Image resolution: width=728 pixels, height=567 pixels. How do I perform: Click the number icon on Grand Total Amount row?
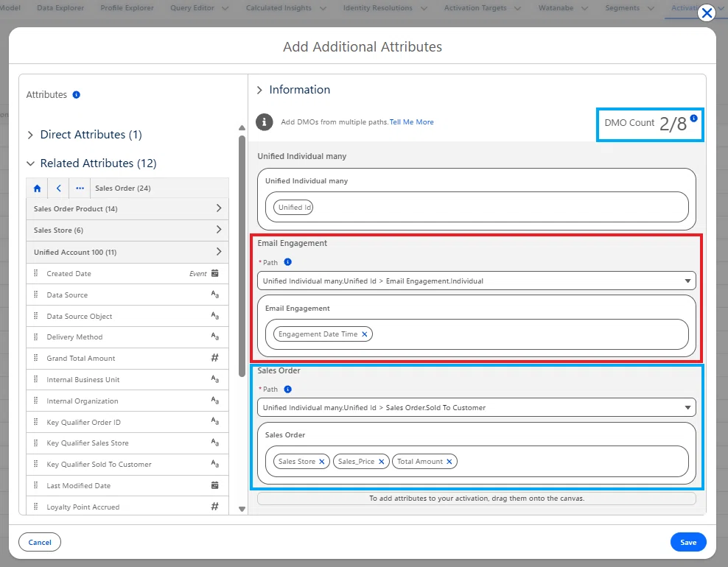click(x=215, y=358)
